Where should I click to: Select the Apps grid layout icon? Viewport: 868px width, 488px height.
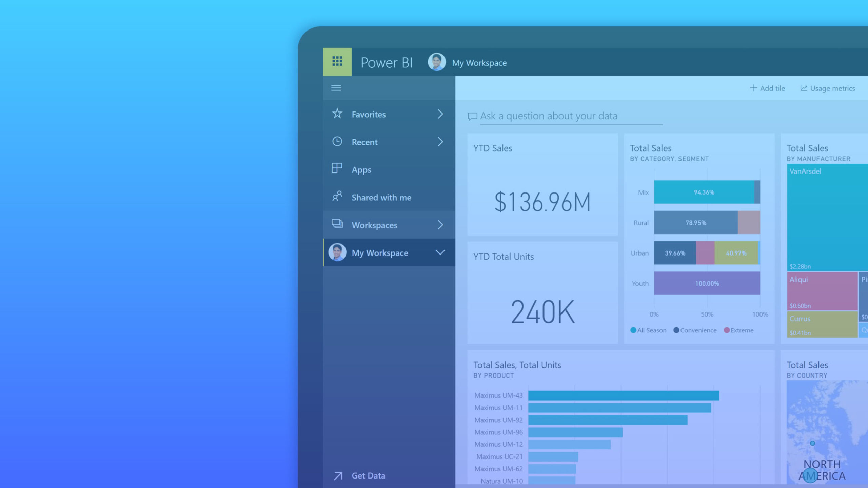337,169
